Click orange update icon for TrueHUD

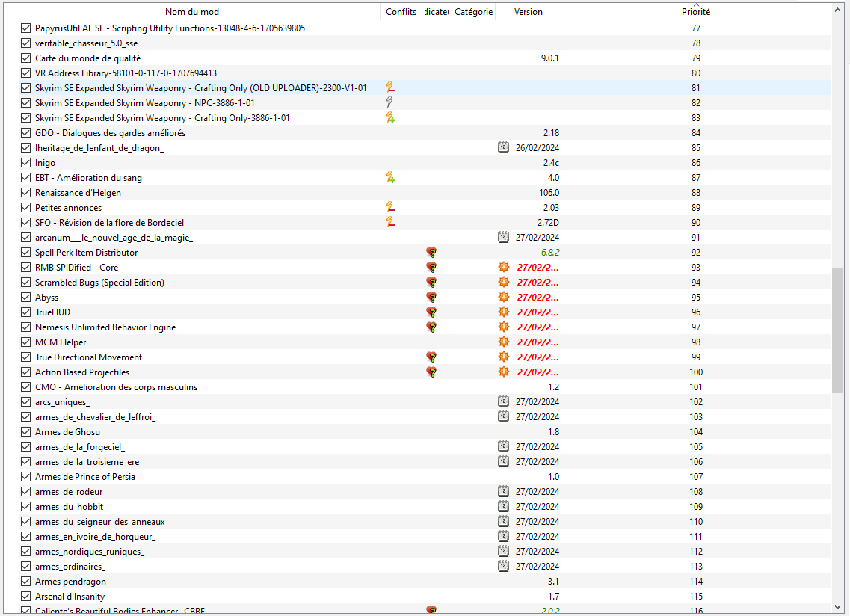504,312
